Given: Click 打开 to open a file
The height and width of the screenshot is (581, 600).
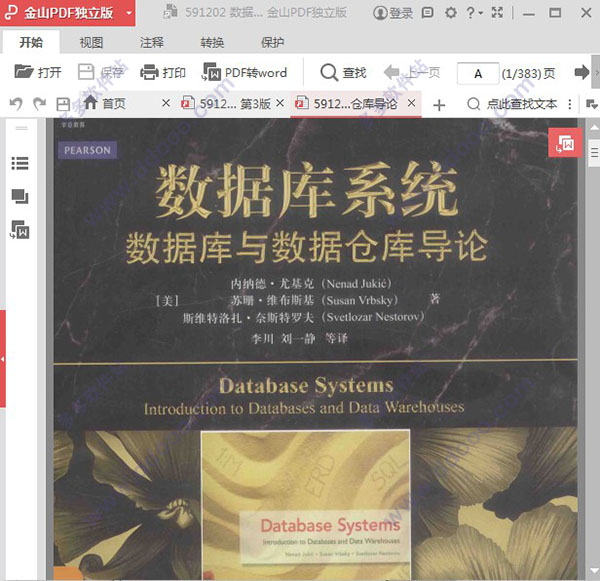Looking at the screenshot, I should 38,72.
